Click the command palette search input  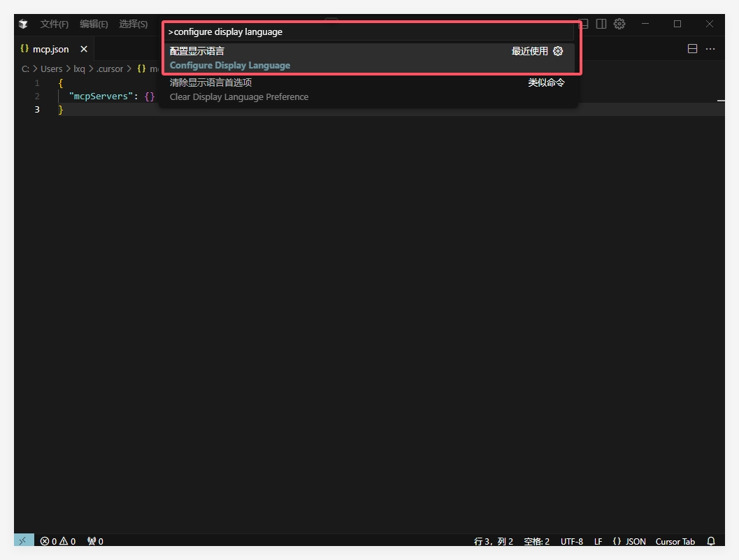(369, 31)
